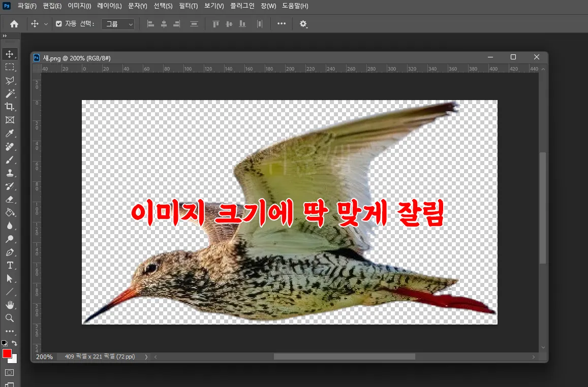Enable the 자동 선택 checkbox
The image size is (588, 387).
tap(59, 23)
